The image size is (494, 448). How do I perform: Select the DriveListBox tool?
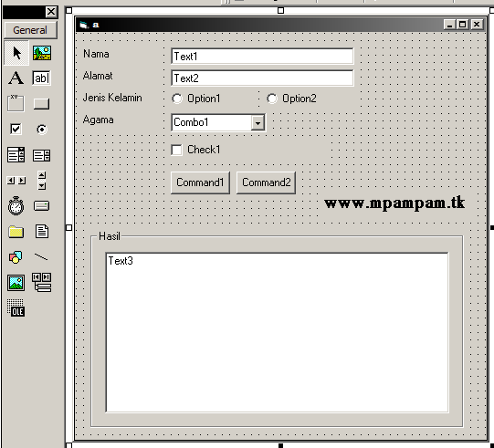point(42,206)
